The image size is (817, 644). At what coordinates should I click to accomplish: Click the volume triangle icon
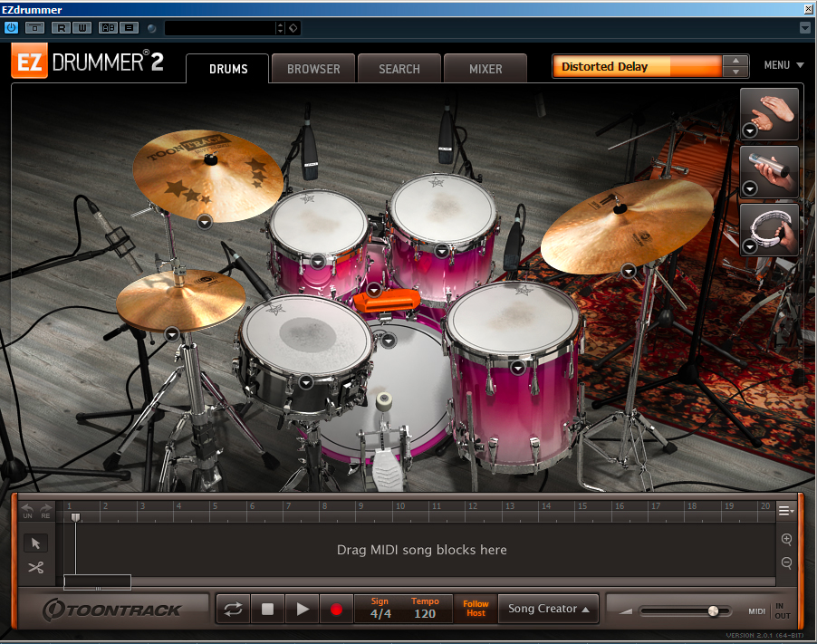[x=626, y=611]
